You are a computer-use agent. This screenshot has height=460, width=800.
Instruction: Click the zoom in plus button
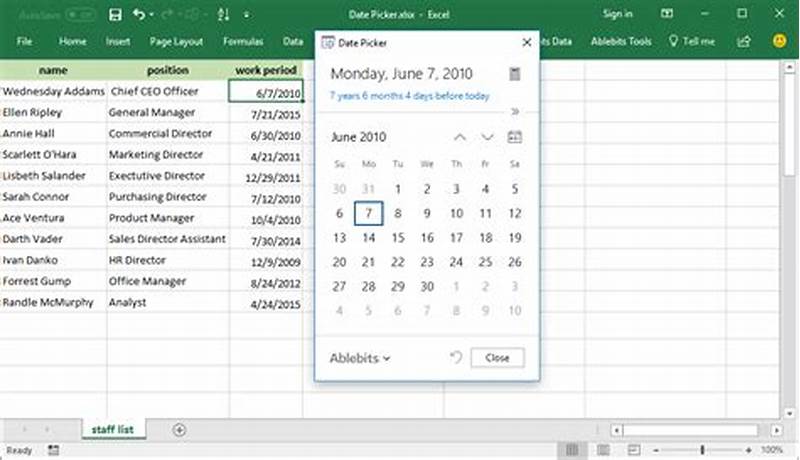coord(748,450)
